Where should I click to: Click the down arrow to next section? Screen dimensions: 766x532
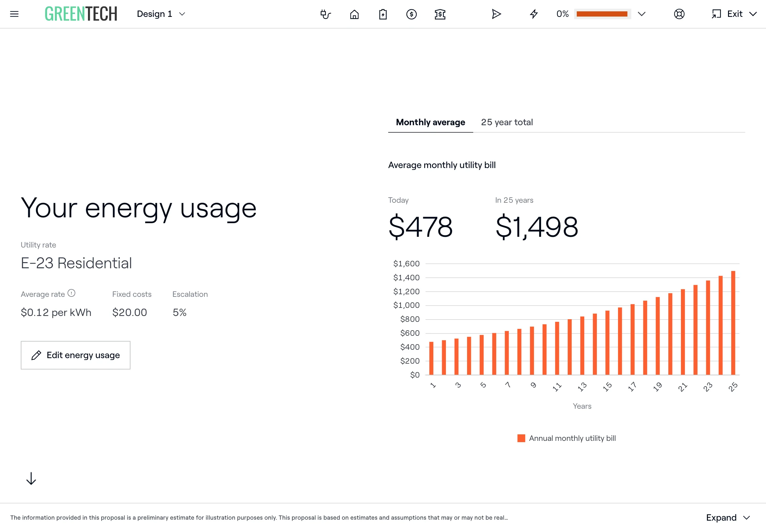pyautogui.click(x=31, y=478)
